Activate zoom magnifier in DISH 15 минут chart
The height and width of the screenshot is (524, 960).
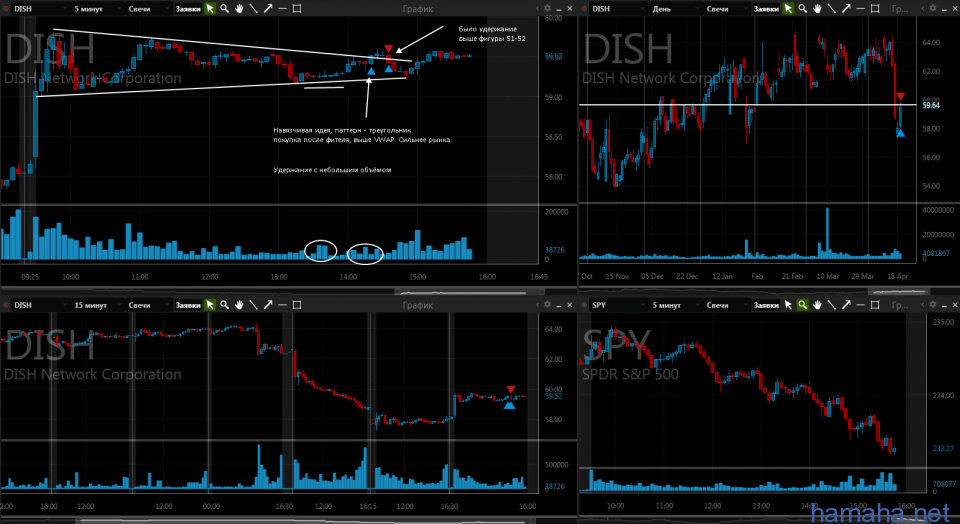pos(225,305)
